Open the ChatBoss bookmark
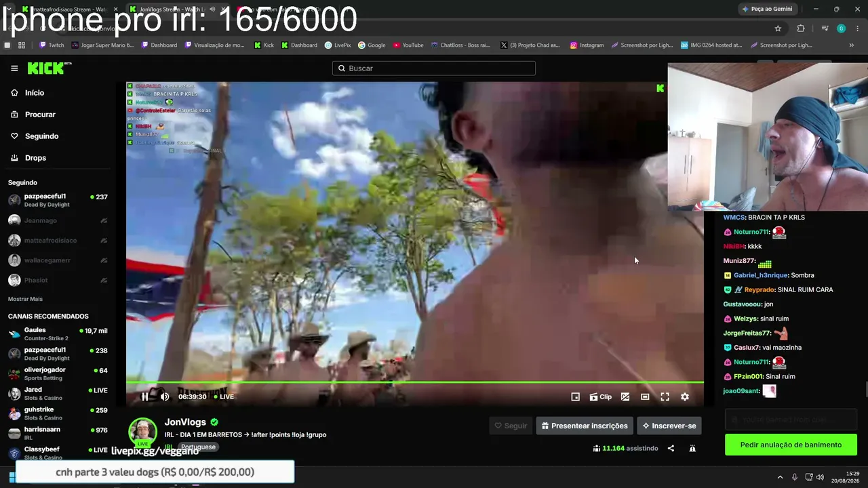 [x=460, y=45]
